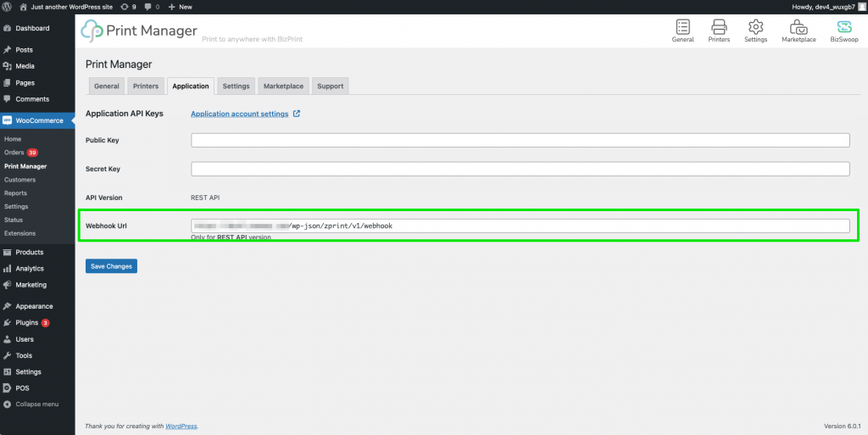Viewport: 868px width, 435px height.
Task: Select the Webhook Url text field
Action: [520, 226]
